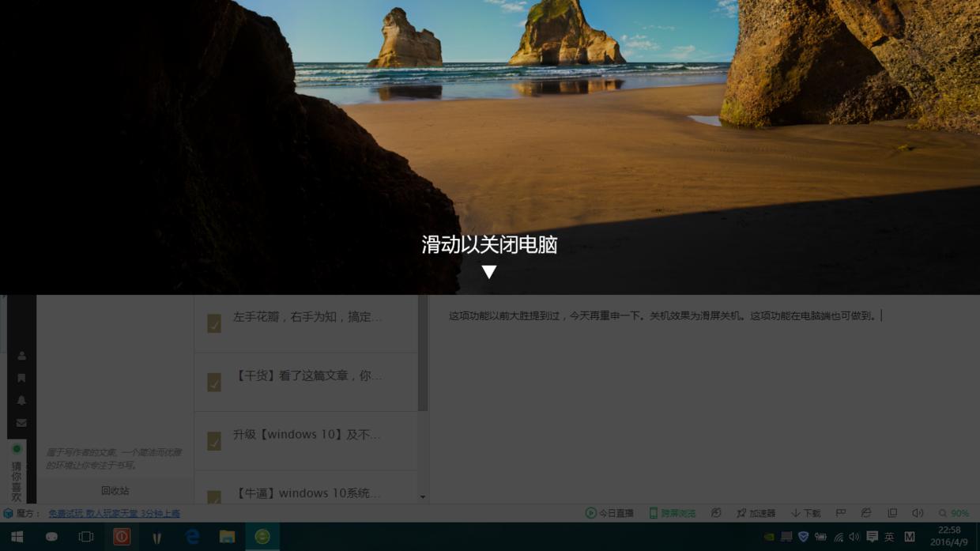
Task: Toggle the checkbox next to the 左手花瓣 article
Action: point(213,323)
